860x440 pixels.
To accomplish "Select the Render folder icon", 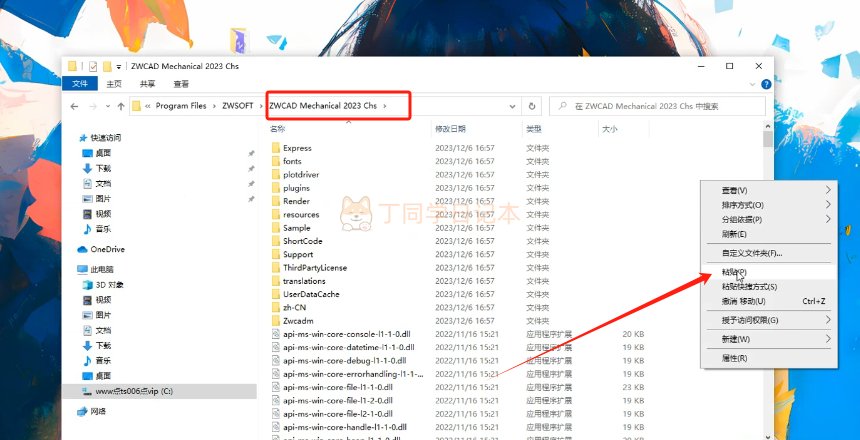I will point(276,201).
